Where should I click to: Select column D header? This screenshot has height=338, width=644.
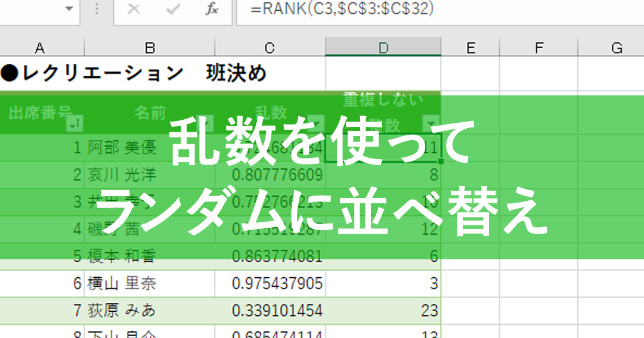[x=383, y=47]
